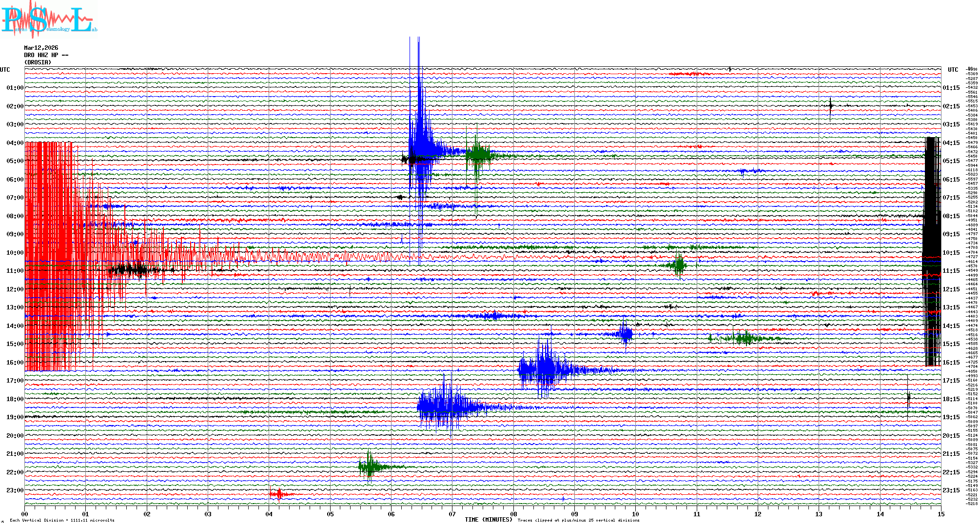Click the Mar12,2026 date label
This screenshot has width=980, height=527.
click(x=41, y=48)
